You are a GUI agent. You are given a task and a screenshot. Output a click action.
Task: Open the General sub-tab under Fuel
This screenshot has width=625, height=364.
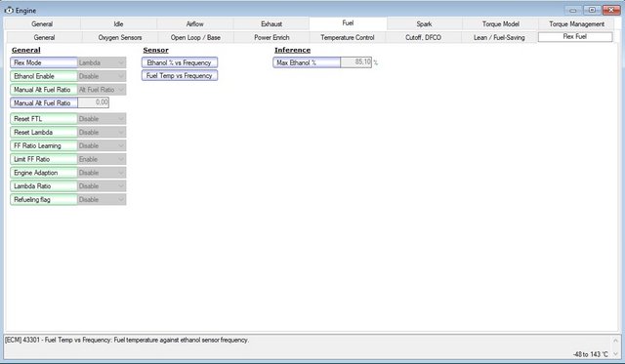point(44,37)
